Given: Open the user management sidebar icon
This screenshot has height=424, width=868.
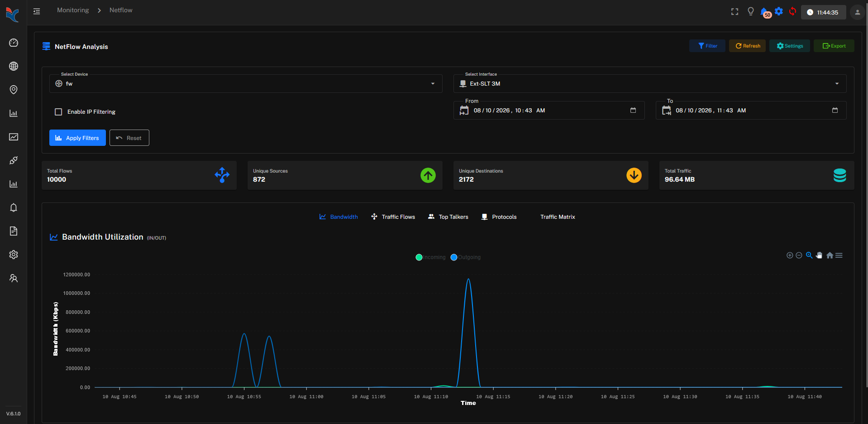Looking at the screenshot, I should click(14, 278).
